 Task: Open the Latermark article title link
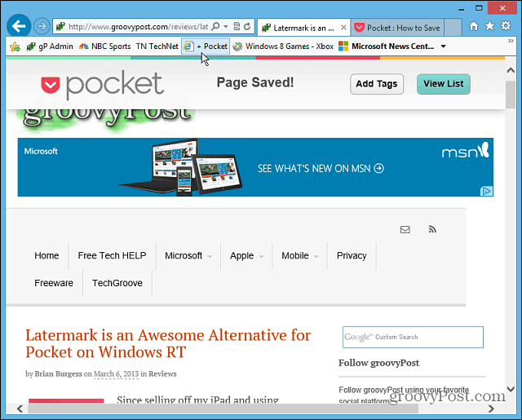click(168, 343)
